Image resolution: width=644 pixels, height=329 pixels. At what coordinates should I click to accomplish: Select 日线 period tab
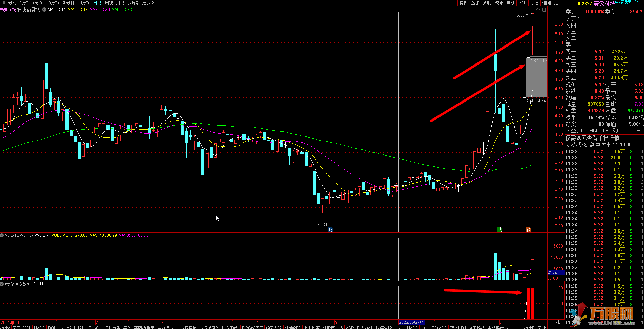pyautogui.click(x=97, y=3)
